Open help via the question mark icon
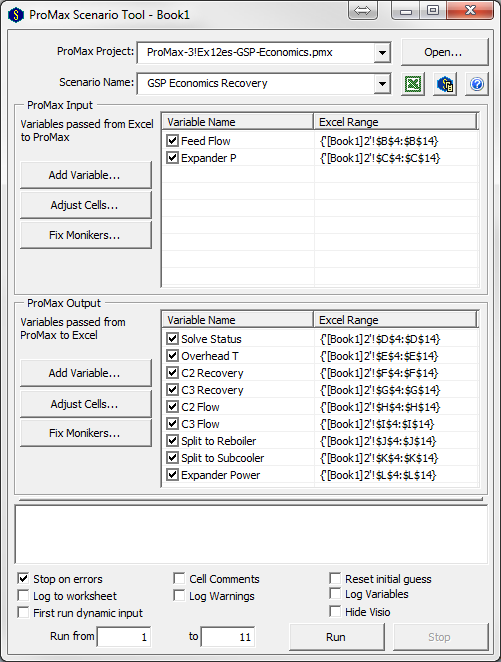Viewport: 501px width, 662px height. [x=477, y=84]
